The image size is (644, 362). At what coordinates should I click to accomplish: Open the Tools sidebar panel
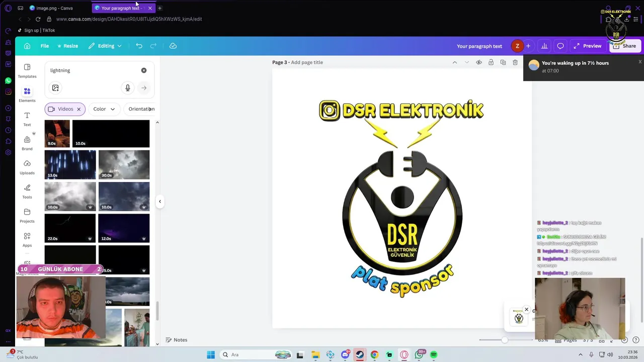(27, 192)
